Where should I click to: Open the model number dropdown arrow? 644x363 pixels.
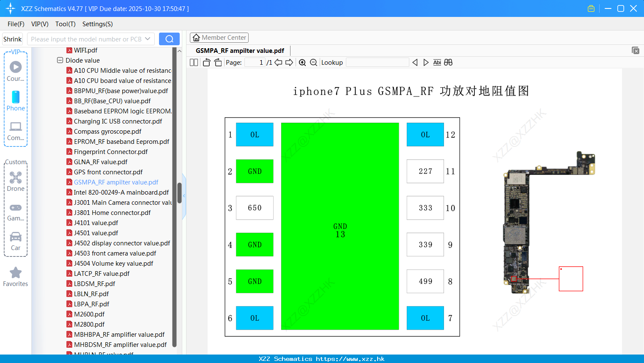click(148, 39)
